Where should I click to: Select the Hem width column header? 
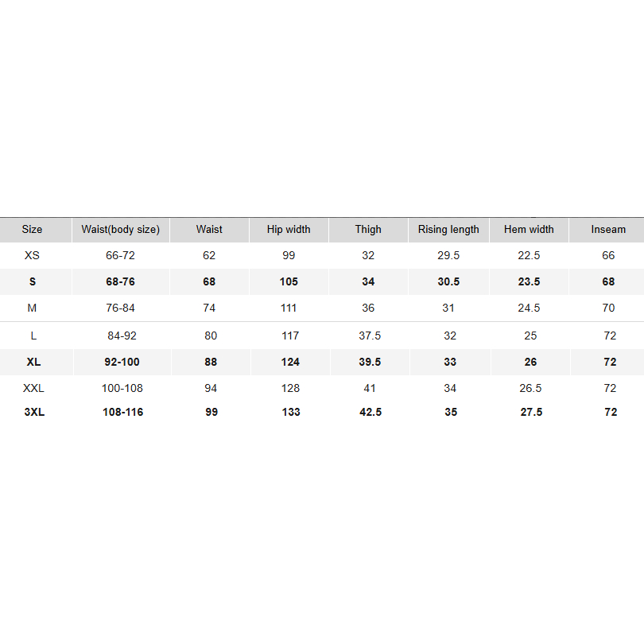tap(529, 229)
